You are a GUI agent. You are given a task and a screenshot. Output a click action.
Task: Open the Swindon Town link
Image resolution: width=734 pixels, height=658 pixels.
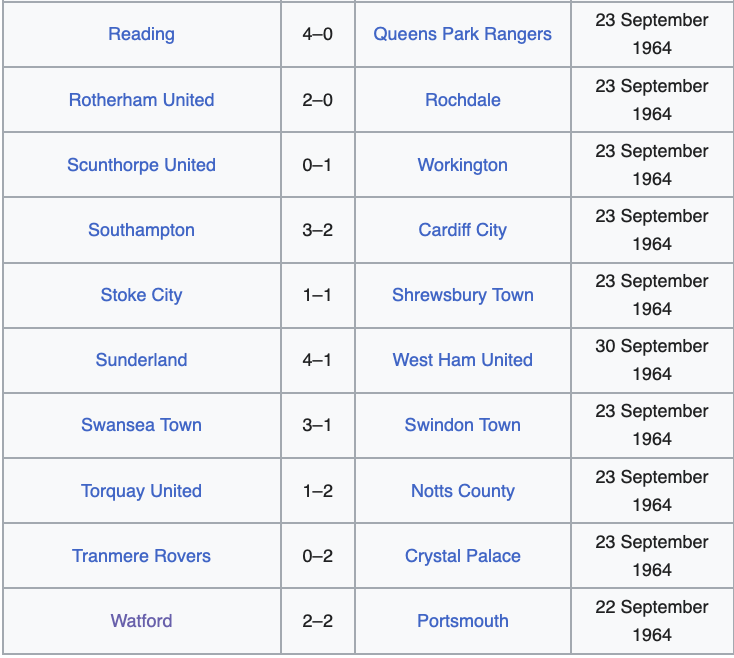pos(462,425)
